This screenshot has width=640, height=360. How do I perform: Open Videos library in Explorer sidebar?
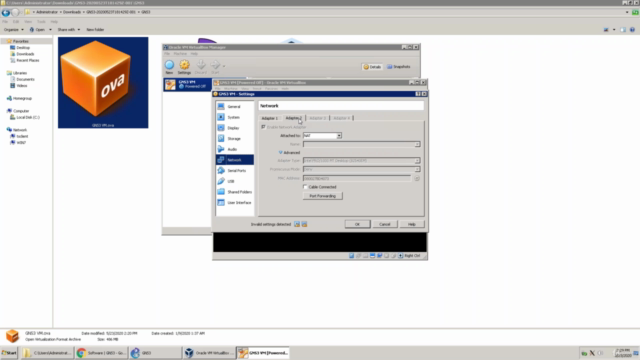pyautogui.click(x=22, y=86)
